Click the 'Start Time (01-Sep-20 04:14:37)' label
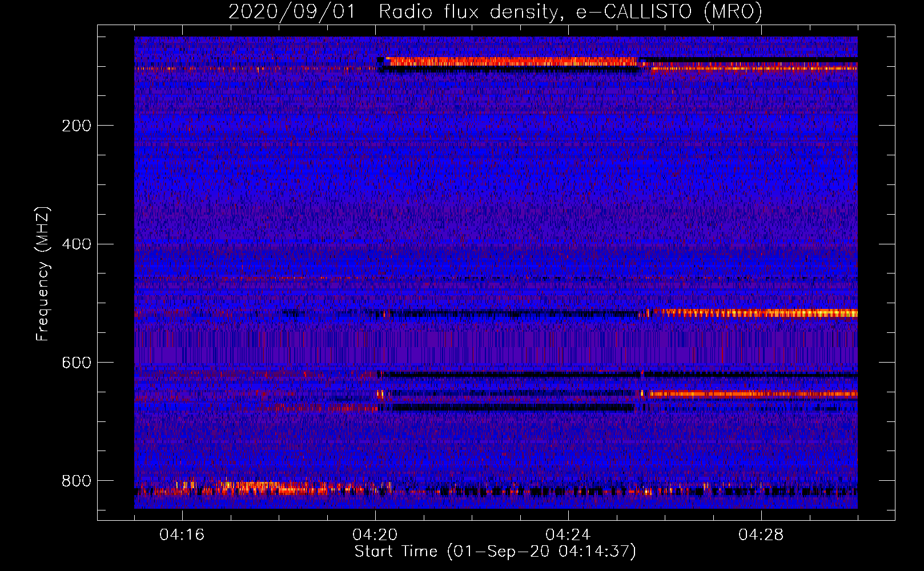Screen dimensions: 924x571 pyautogui.click(x=495, y=552)
